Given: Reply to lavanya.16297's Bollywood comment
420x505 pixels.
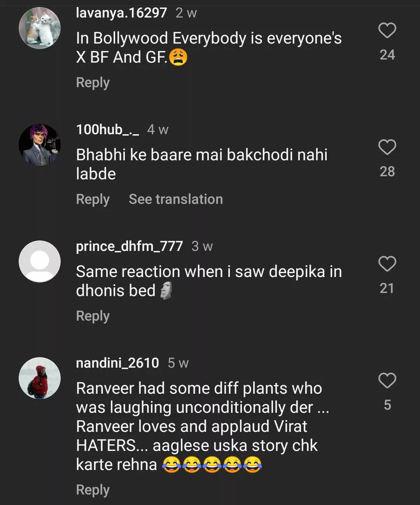Looking at the screenshot, I should (93, 82).
